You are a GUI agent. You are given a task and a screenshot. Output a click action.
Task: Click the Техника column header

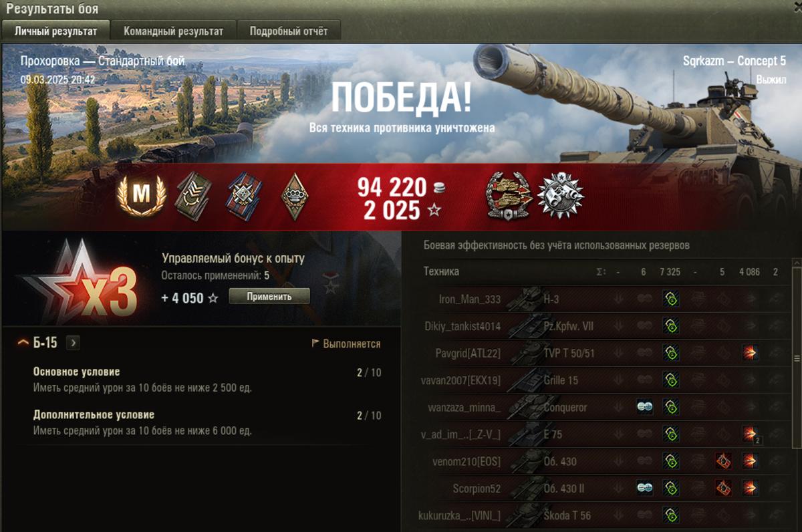point(441,271)
